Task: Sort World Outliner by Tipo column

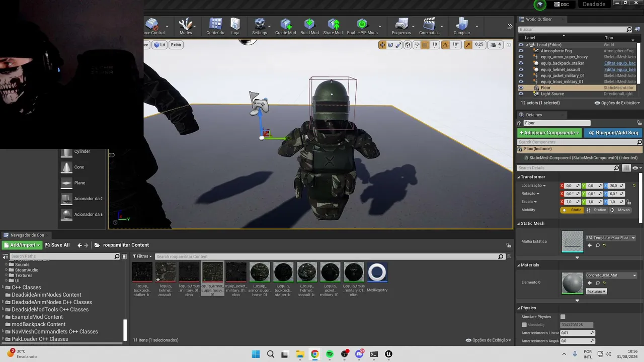Action: tap(609, 38)
